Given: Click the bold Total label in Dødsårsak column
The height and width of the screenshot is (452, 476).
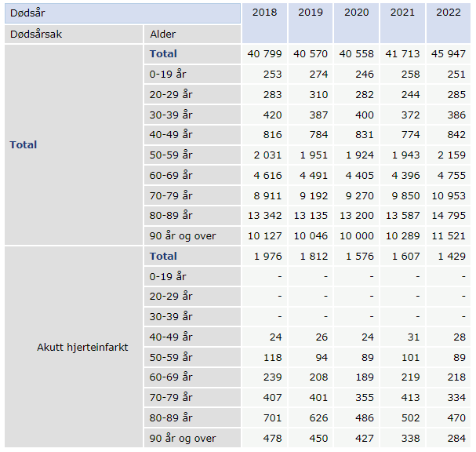Looking at the screenshot, I should click(x=23, y=144).
